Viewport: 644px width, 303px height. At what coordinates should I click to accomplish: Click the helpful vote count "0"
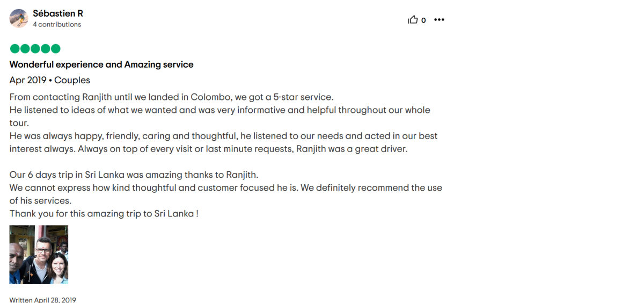[423, 20]
